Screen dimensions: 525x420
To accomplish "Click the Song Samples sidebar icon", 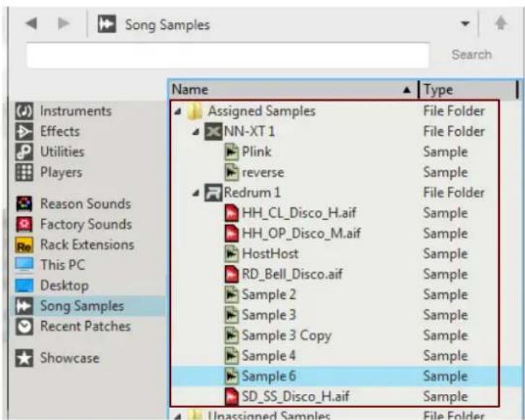I will [24, 306].
